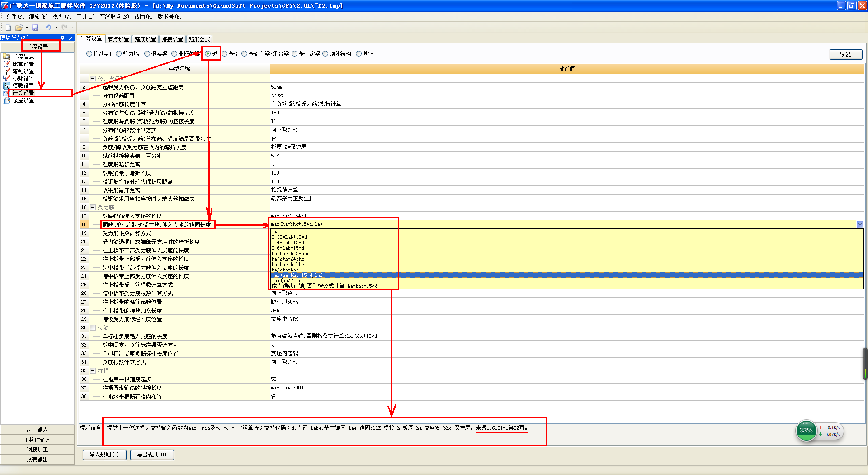Click the 分布钢筋配置 value cell A6@250
868x475 pixels.
pyautogui.click(x=567, y=95)
